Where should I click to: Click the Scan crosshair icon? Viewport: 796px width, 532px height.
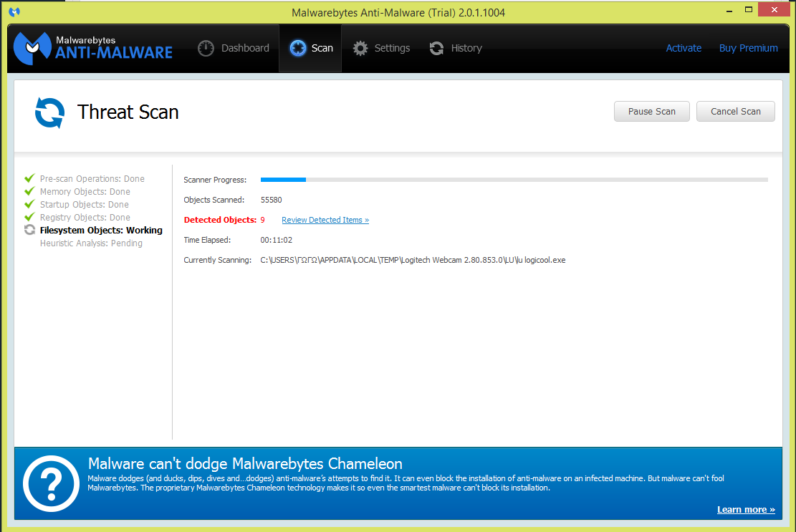coord(298,48)
